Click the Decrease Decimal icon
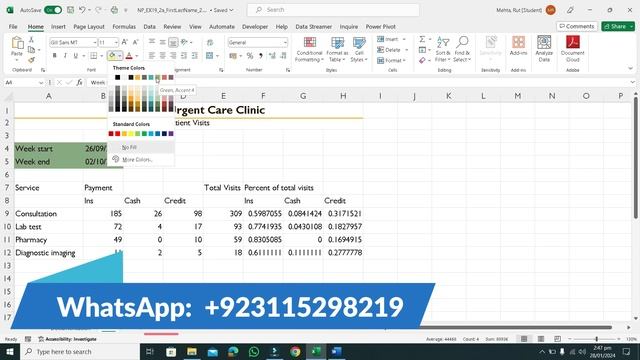The height and width of the screenshot is (360, 640). pos(283,56)
